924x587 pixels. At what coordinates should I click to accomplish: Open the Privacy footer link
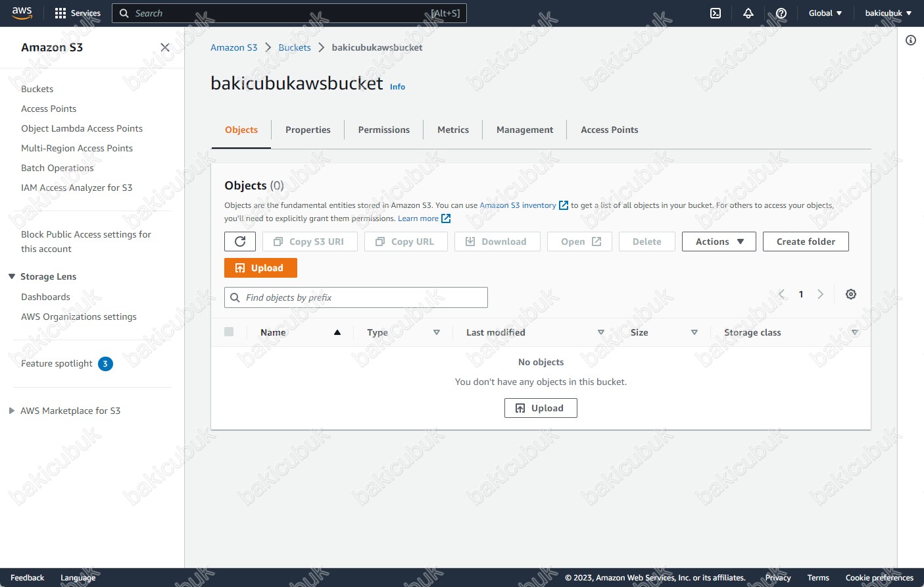coord(778,578)
